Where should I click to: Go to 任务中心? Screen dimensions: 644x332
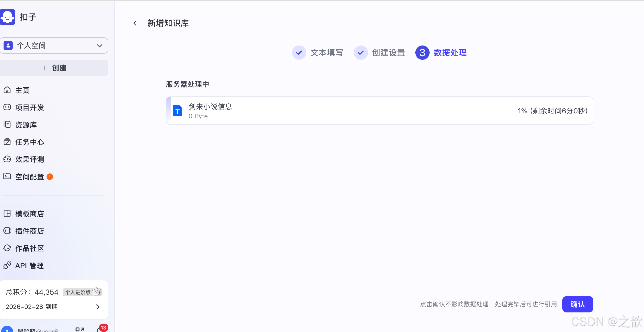click(x=29, y=142)
